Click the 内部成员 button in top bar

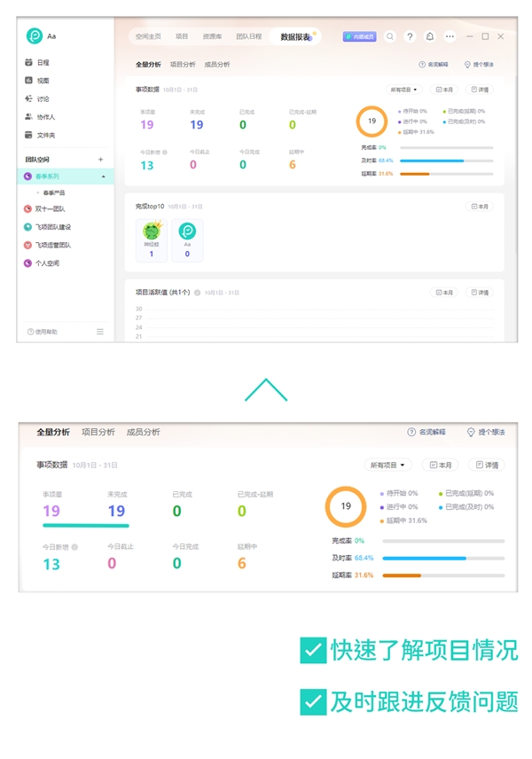[360, 36]
